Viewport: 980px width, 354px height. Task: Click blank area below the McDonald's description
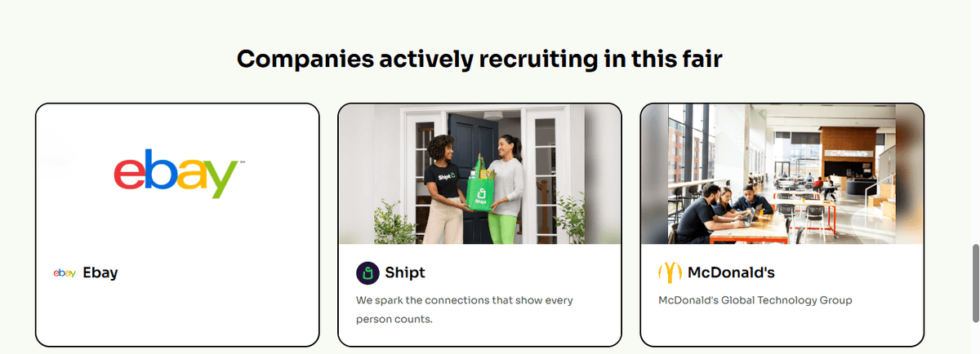click(x=782, y=326)
